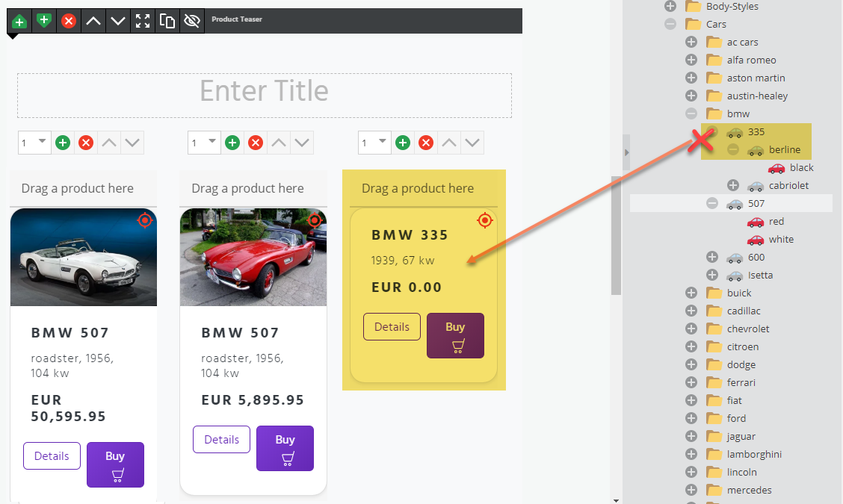Collapse the 507 product node

(x=712, y=203)
